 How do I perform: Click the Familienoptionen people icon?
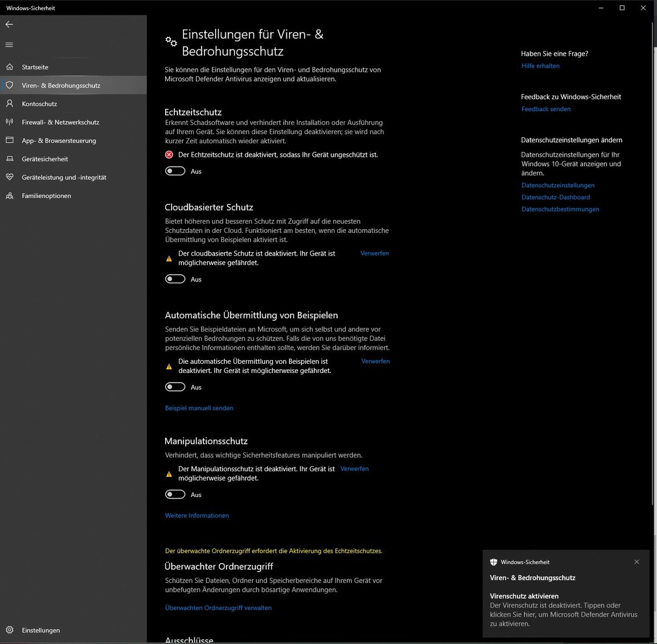pyautogui.click(x=10, y=196)
